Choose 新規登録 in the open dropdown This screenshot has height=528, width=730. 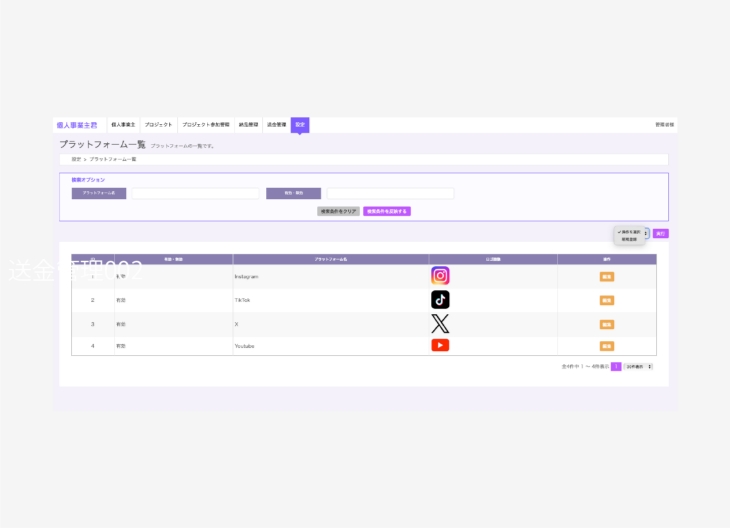click(629, 239)
